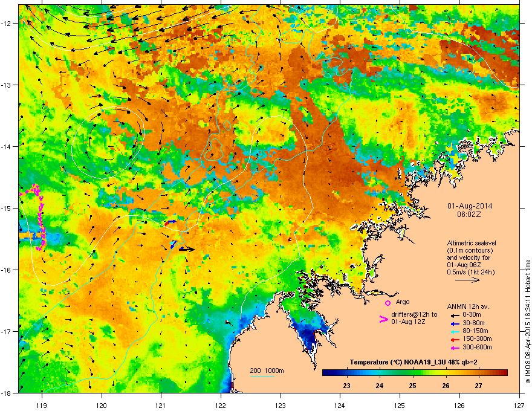Click the cyan 200 1000m isobath legend line
The image size is (532, 411).
click(262, 377)
